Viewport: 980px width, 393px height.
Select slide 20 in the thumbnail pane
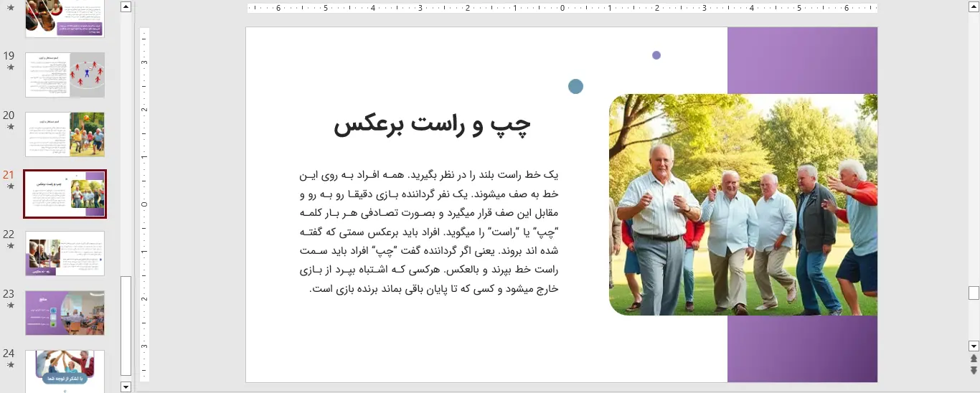(x=65, y=134)
